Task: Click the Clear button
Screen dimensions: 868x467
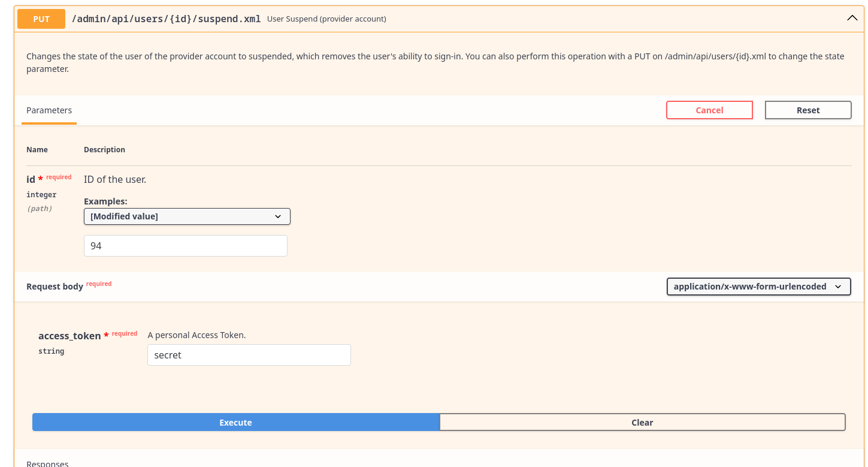Action: (642, 423)
